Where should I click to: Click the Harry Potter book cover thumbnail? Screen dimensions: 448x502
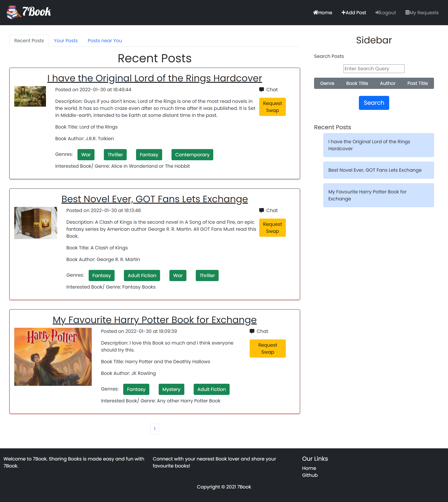(x=53, y=357)
